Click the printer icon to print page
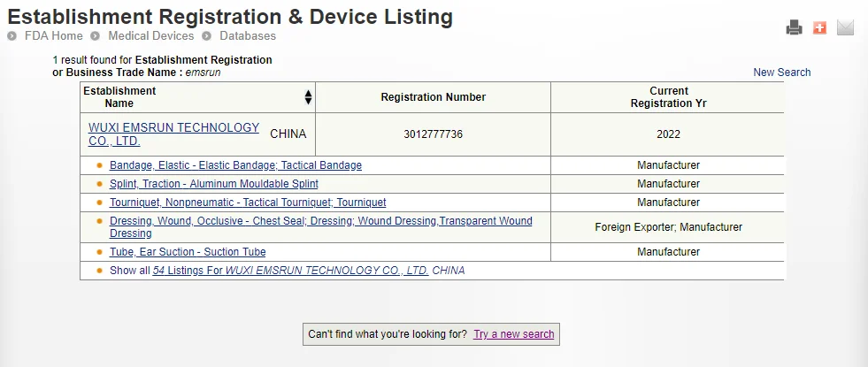868x367 pixels. click(794, 28)
